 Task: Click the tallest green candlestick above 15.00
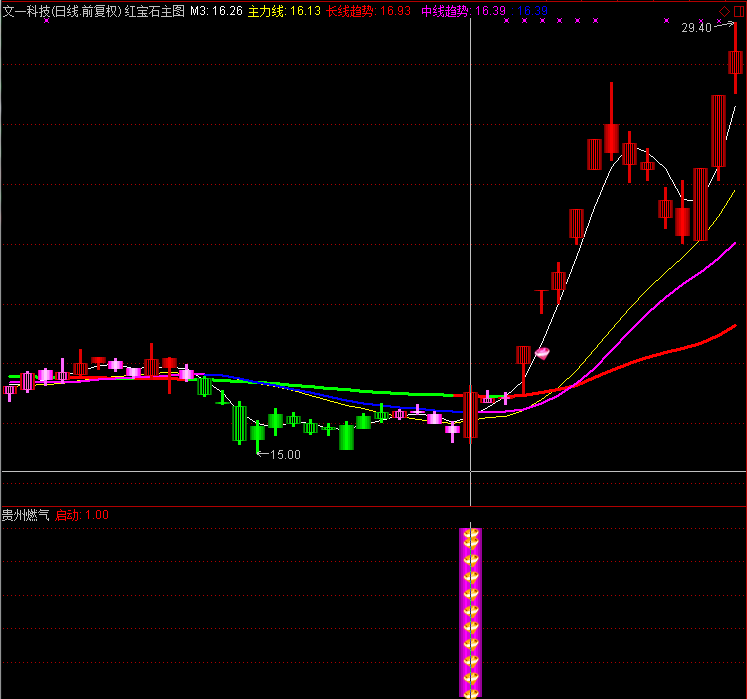pos(239,422)
